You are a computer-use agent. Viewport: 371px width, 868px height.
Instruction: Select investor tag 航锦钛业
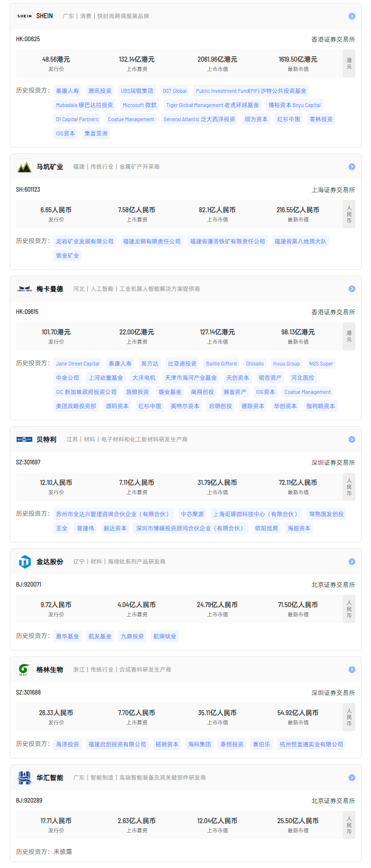165,636
